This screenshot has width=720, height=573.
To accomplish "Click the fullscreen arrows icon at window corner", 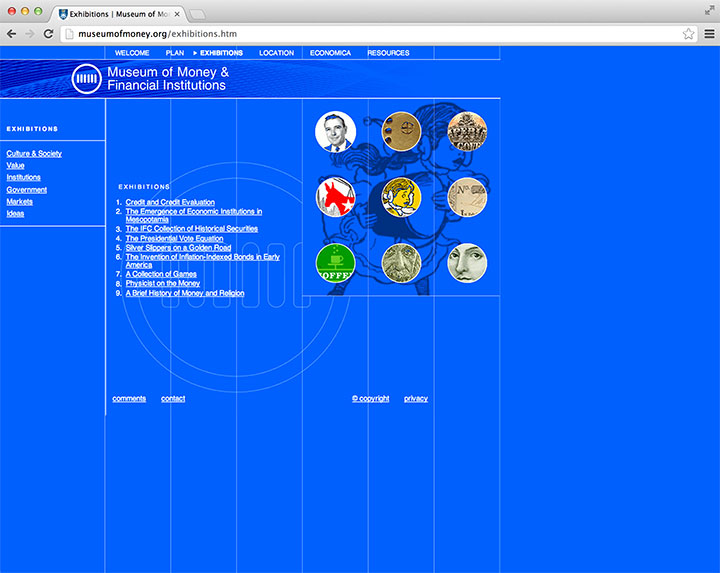I will [x=709, y=10].
